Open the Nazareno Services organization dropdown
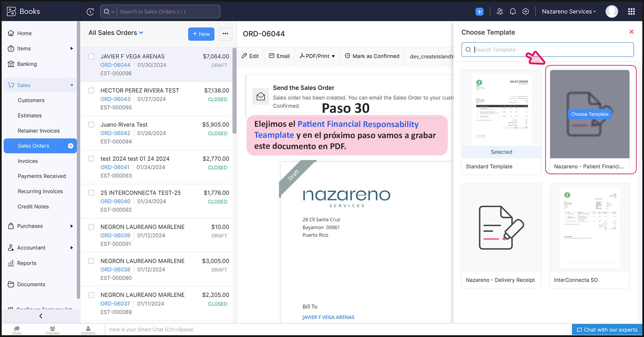Screen dimensions: 644x337 (569, 12)
